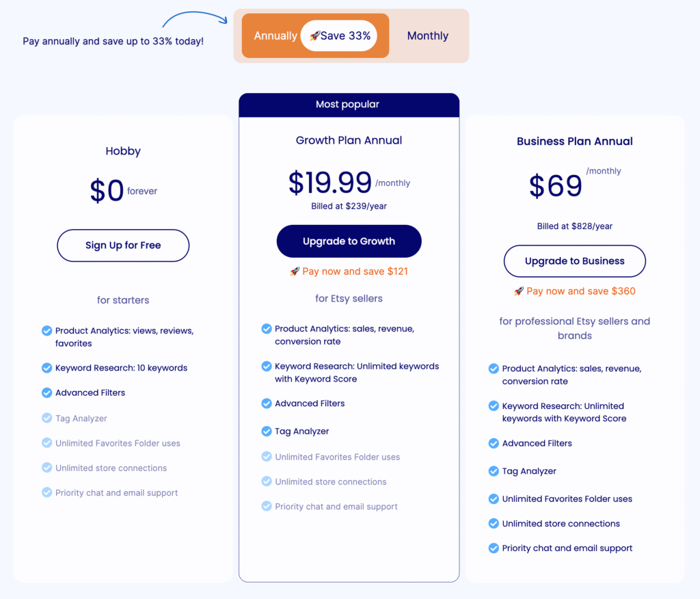700x599 pixels.
Task: Click rocket icon beside save $360
Action: 519,291
